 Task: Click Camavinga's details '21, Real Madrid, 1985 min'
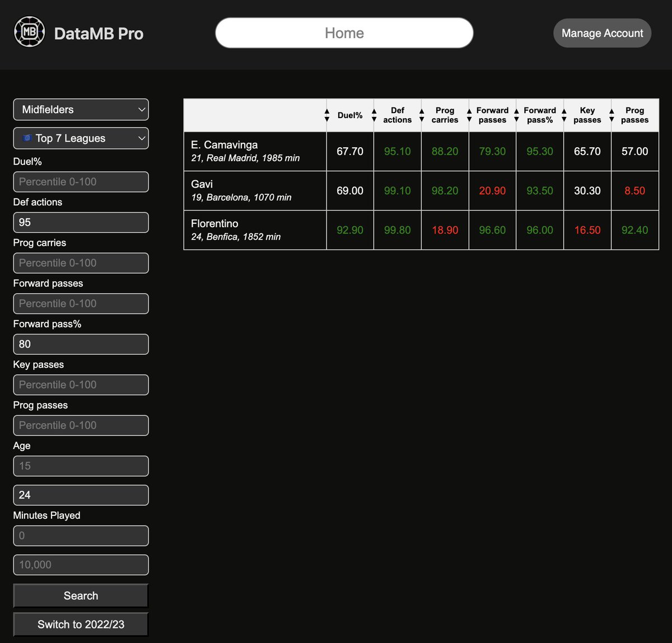pyautogui.click(x=245, y=158)
